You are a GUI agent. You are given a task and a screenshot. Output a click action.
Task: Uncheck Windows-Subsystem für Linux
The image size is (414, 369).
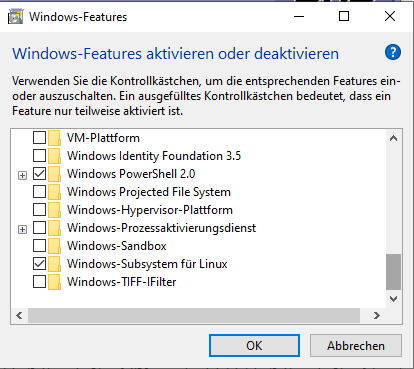point(39,264)
